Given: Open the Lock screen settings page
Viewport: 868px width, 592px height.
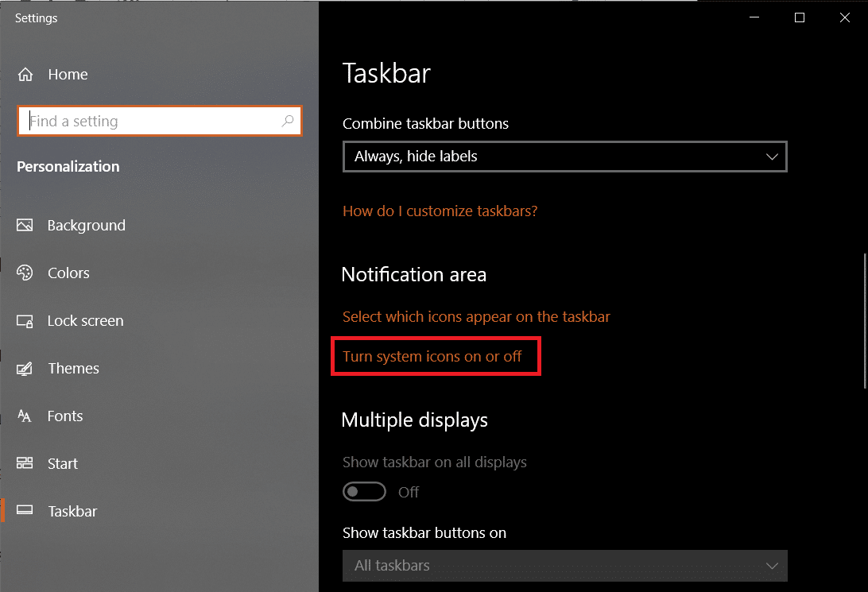Looking at the screenshot, I should 85,321.
